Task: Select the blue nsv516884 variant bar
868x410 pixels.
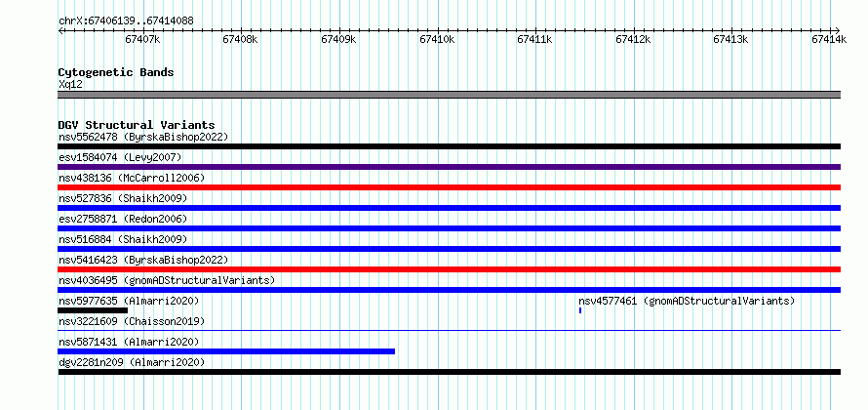Action: (x=449, y=249)
